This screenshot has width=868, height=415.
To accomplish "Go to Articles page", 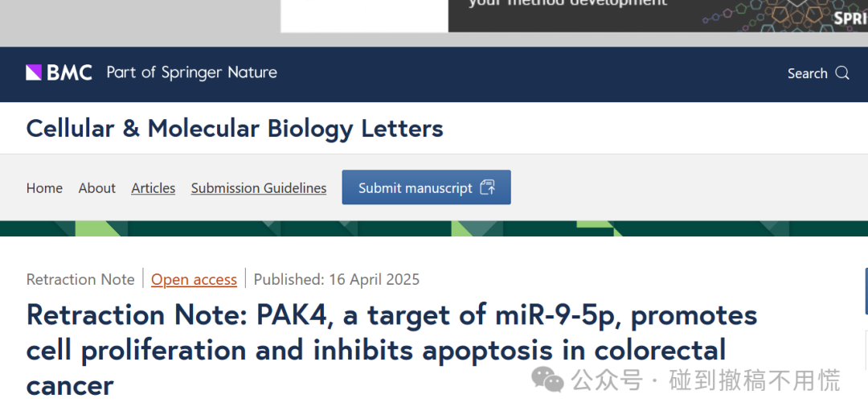I will coord(154,188).
